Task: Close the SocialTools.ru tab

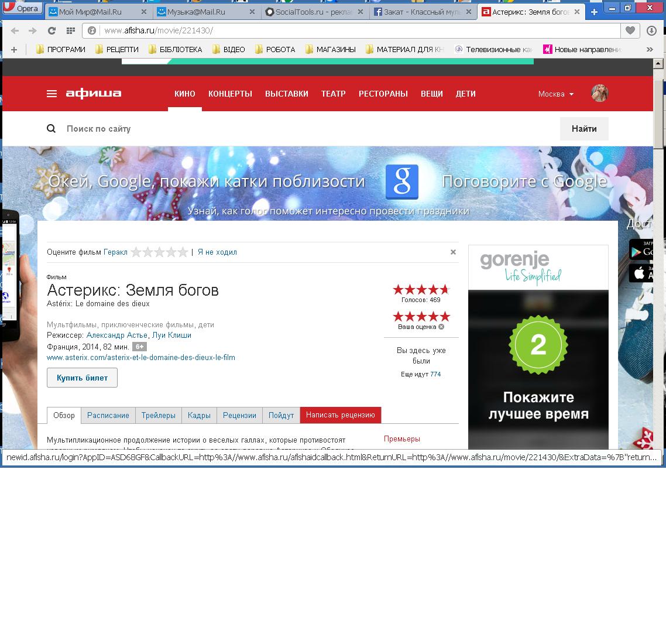Action: click(360, 12)
